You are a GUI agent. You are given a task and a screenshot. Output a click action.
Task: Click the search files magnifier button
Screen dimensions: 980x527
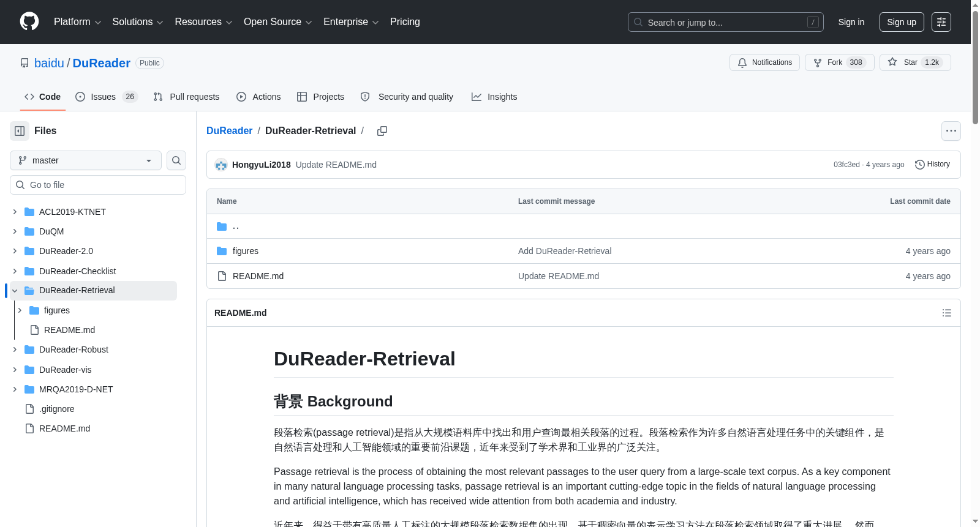(x=176, y=160)
